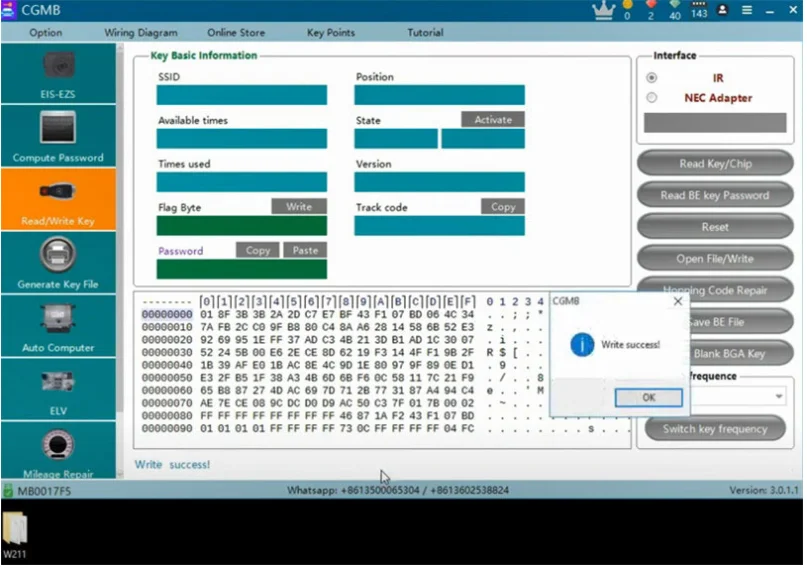This screenshot has height=570, width=807.
Task: Select the NEC Adapter radio button
Action: pyautogui.click(x=652, y=98)
